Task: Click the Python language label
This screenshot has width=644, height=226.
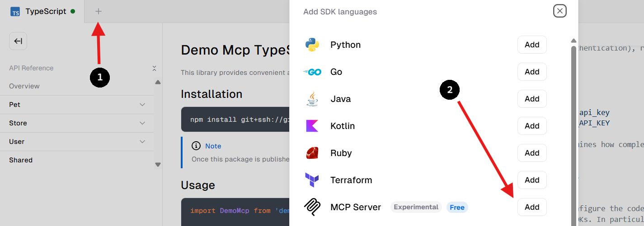Action: coord(345,45)
